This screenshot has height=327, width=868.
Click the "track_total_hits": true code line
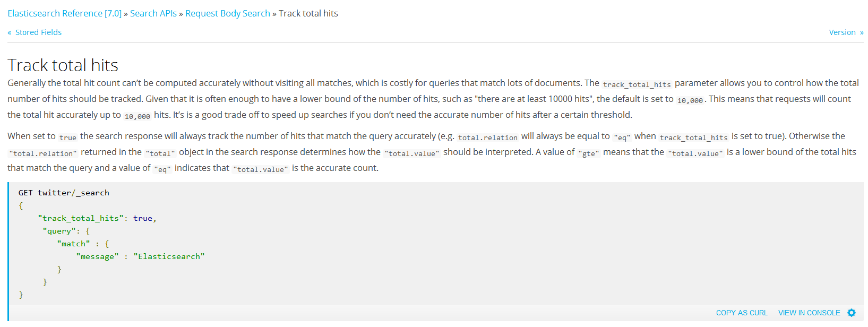coord(97,218)
